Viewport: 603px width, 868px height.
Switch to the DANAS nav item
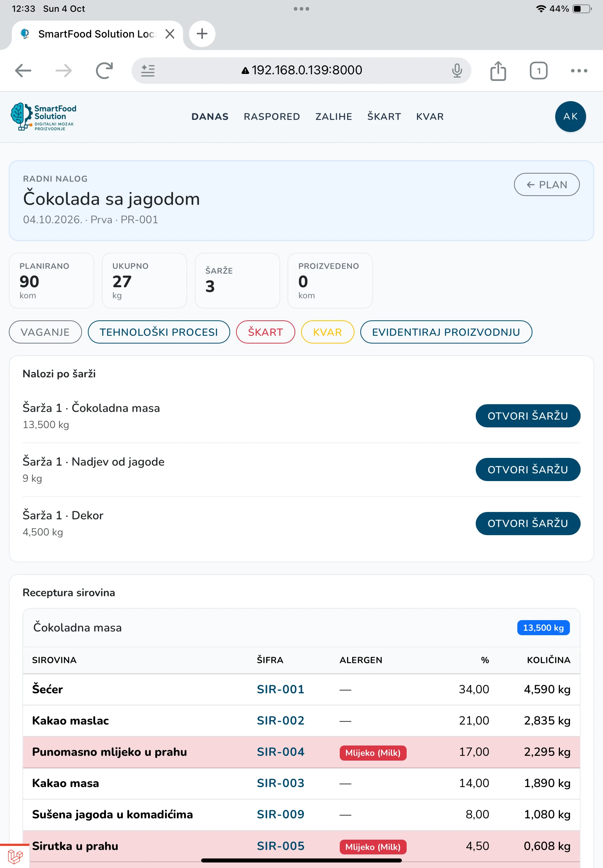(210, 117)
